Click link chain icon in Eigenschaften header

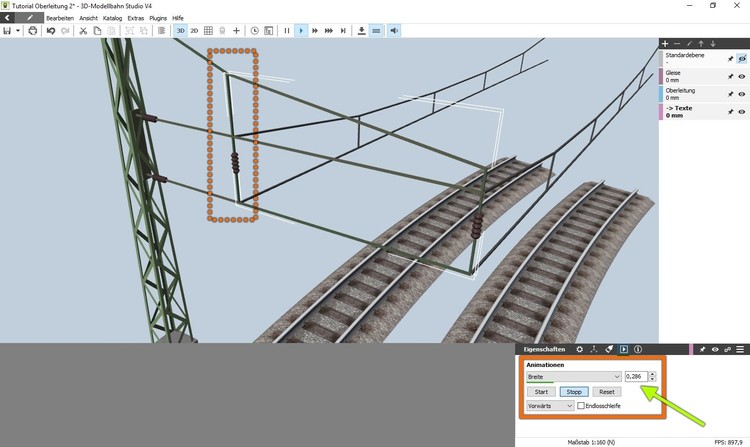[728, 349]
